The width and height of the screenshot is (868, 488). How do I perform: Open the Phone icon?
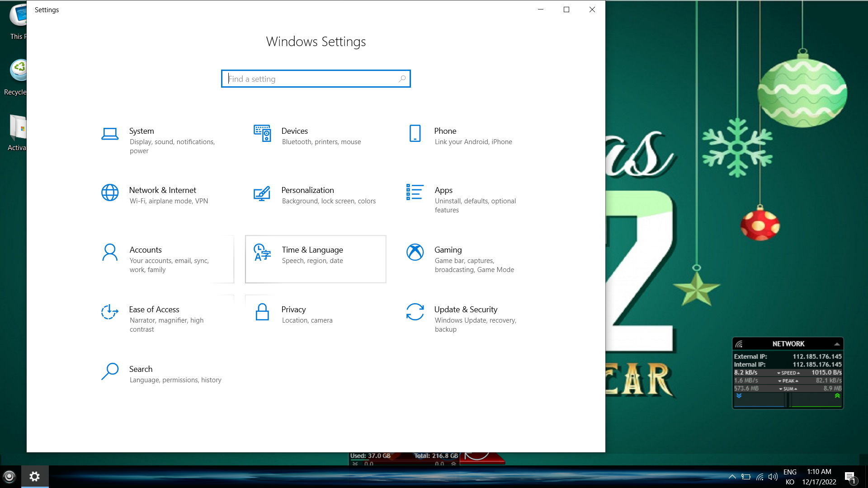(415, 133)
